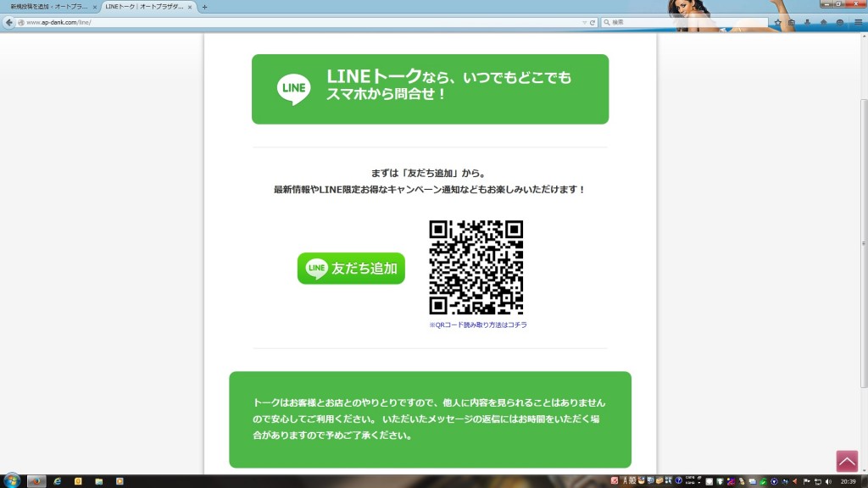Screen dimensions: 868x488
Task: Focus the 検索 search box
Action: (x=684, y=22)
